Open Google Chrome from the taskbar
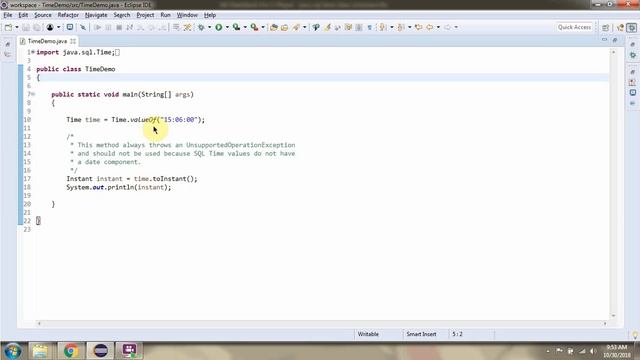 point(71,351)
